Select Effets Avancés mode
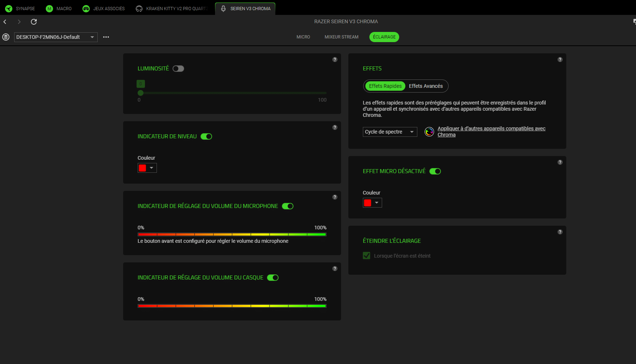 pyautogui.click(x=426, y=86)
